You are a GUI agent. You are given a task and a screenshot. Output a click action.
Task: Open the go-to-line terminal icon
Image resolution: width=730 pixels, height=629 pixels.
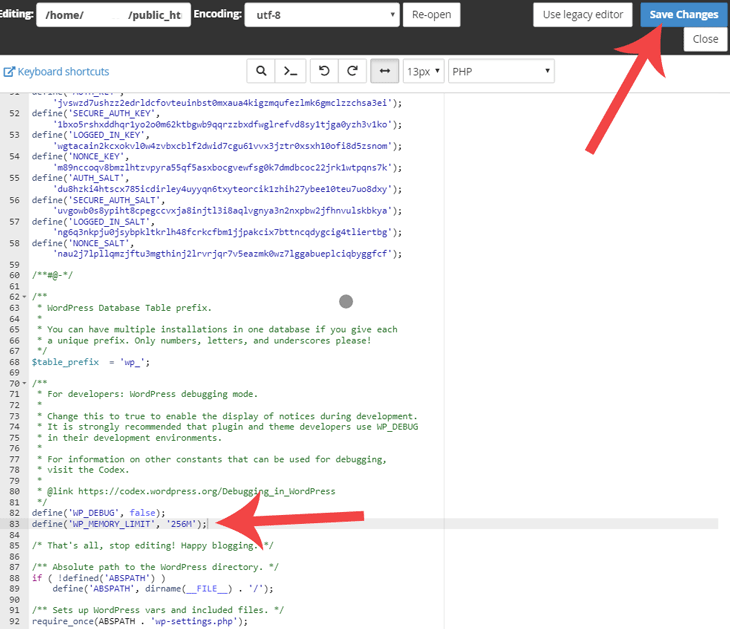pyautogui.click(x=291, y=71)
